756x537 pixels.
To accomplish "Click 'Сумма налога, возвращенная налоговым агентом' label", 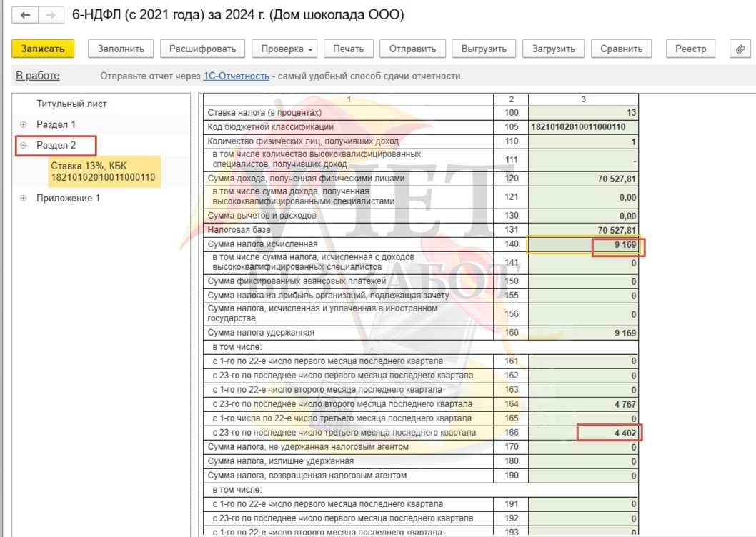I will 307,476.
